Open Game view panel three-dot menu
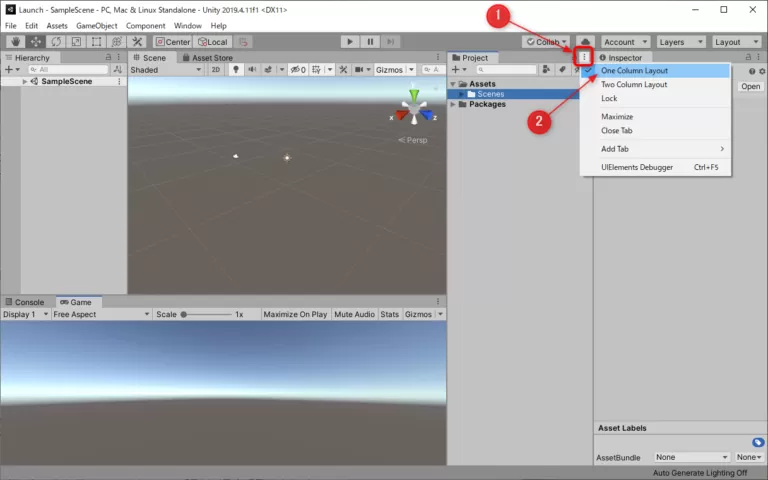The image size is (768, 480). 438,301
